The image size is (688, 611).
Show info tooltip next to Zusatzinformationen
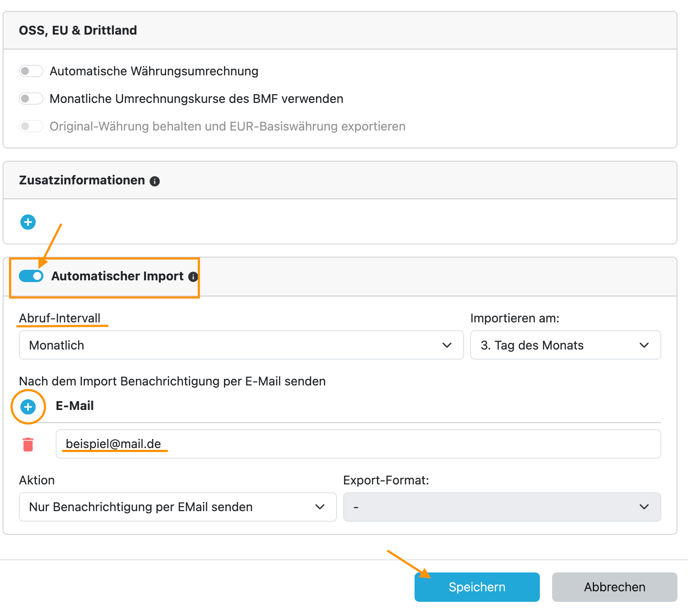tap(154, 181)
